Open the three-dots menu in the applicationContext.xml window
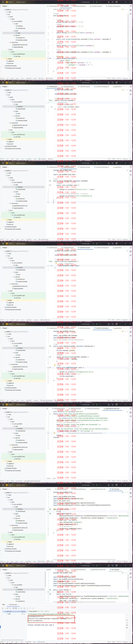Screen dimensions: 133x644 (x=100, y=404)
